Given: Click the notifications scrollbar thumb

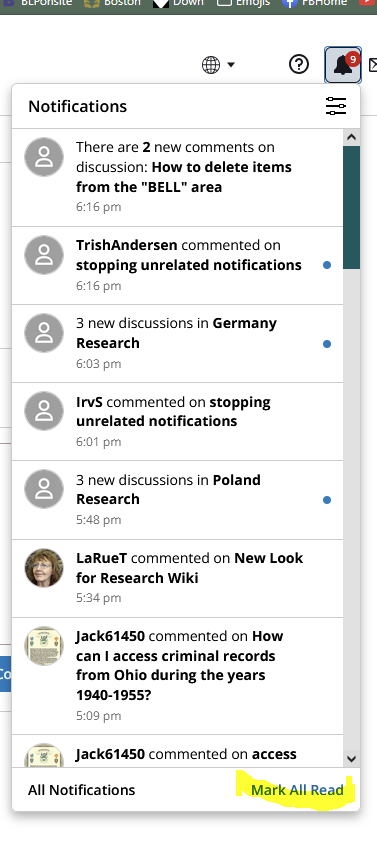Looking at the screenshot, I should click(x=352, y=207).
